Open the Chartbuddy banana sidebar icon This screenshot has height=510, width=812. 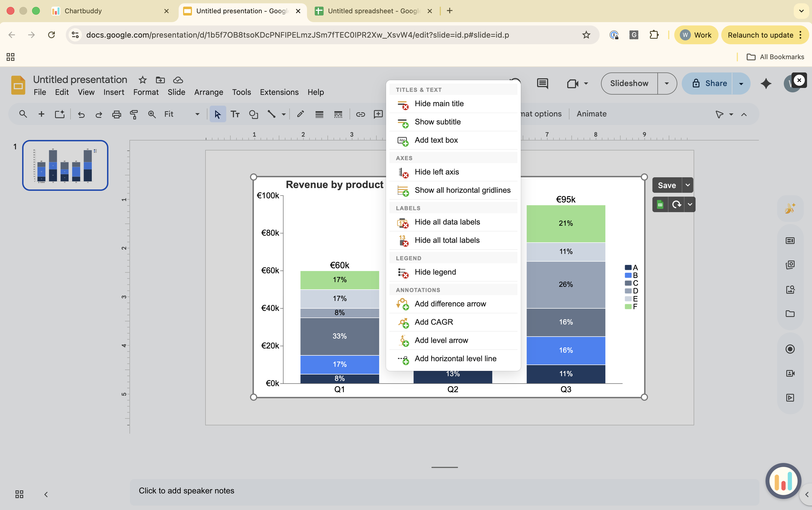click(790, 208)
